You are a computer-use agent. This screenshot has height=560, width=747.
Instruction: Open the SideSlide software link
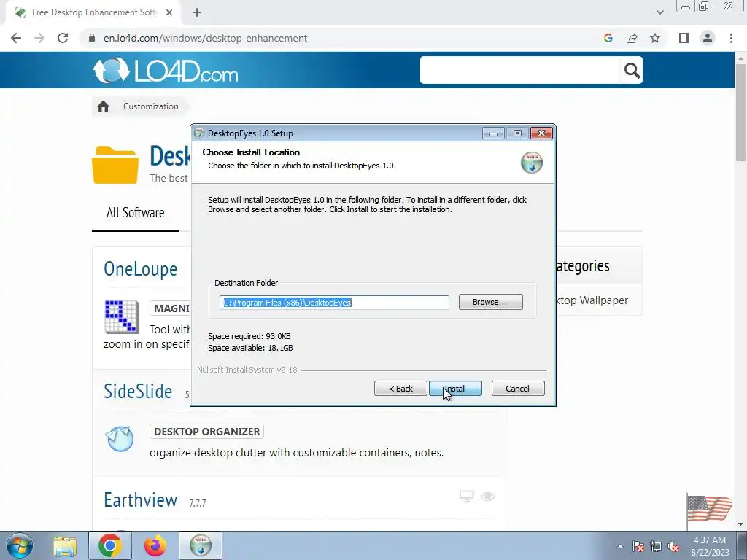[x=138, y=392]
